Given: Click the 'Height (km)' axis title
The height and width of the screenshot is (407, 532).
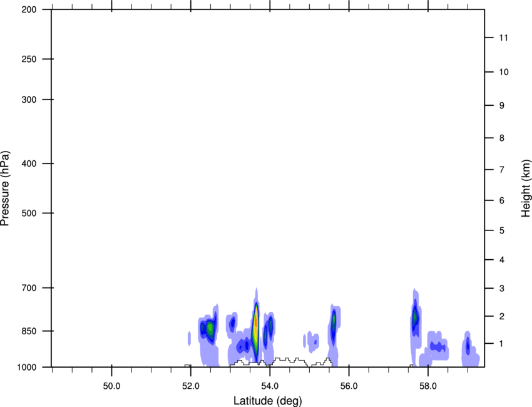Looking at the screenshot, I should 526,188.
